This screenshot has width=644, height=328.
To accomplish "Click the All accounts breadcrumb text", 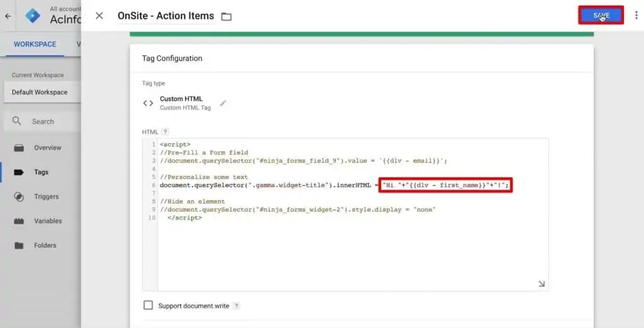I will coord(65,9).
